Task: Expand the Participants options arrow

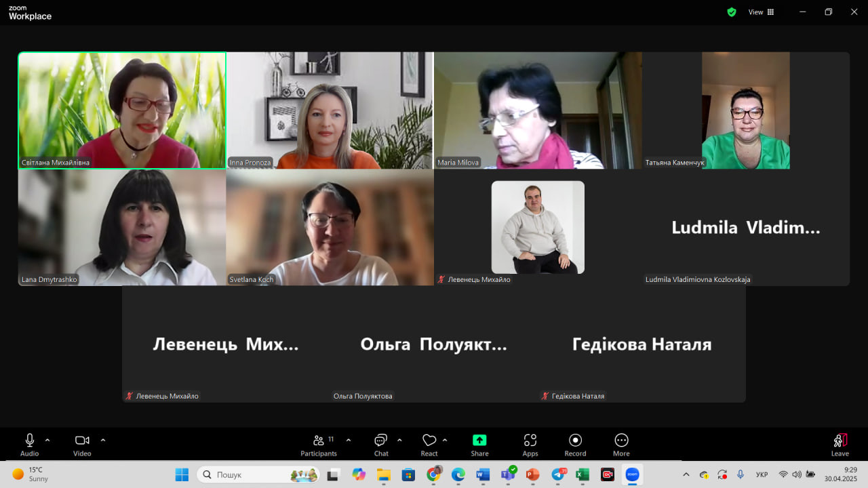Action: [349, 440]
